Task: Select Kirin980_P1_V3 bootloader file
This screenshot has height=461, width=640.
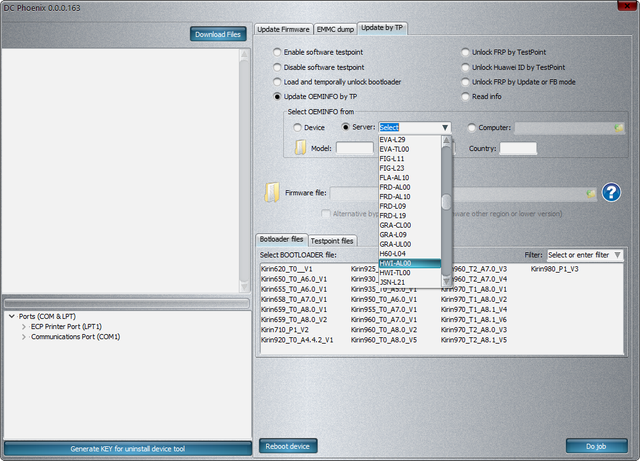Action: 555,269
